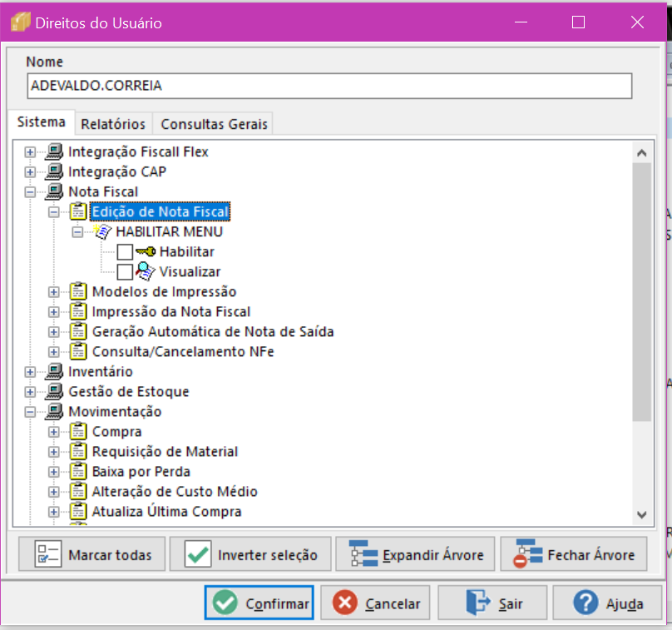
Task: Click the clipboard icon of Modelos de Impressão
Action: 78,291
